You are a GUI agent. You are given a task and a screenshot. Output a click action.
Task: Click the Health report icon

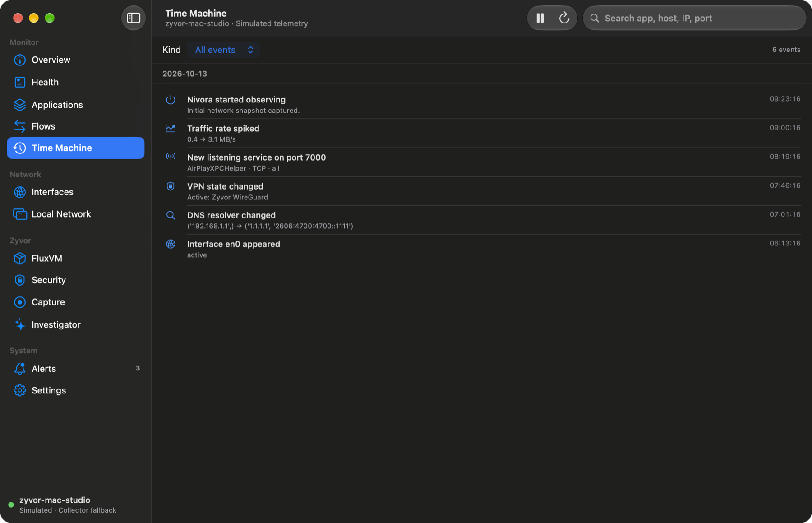coord(20,82)
